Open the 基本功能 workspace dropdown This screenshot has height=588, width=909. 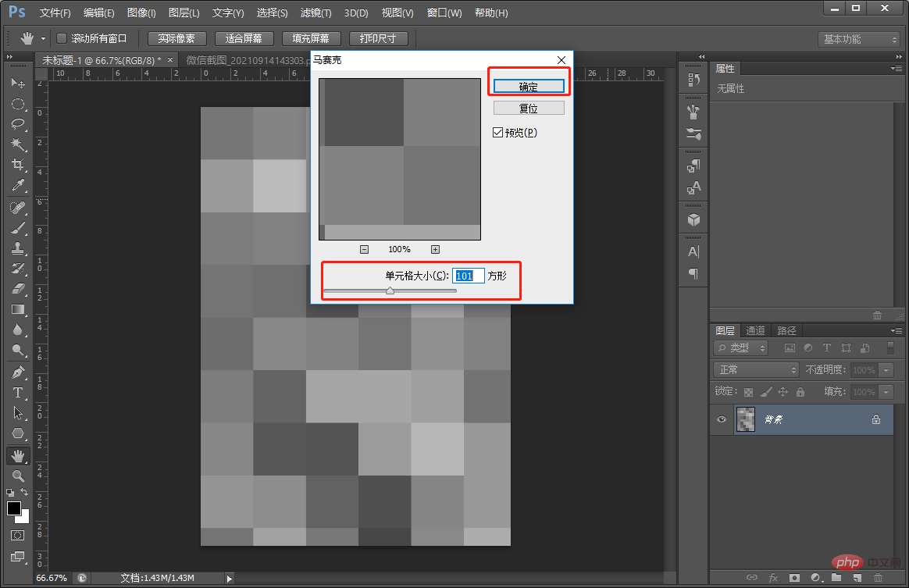(x=859, y=39)
